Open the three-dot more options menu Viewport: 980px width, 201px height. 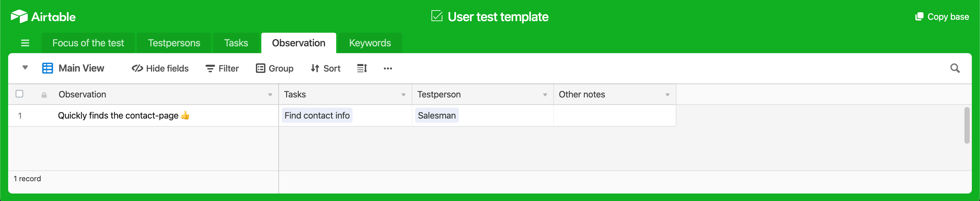pyautogui.click(x=388, y=68)
